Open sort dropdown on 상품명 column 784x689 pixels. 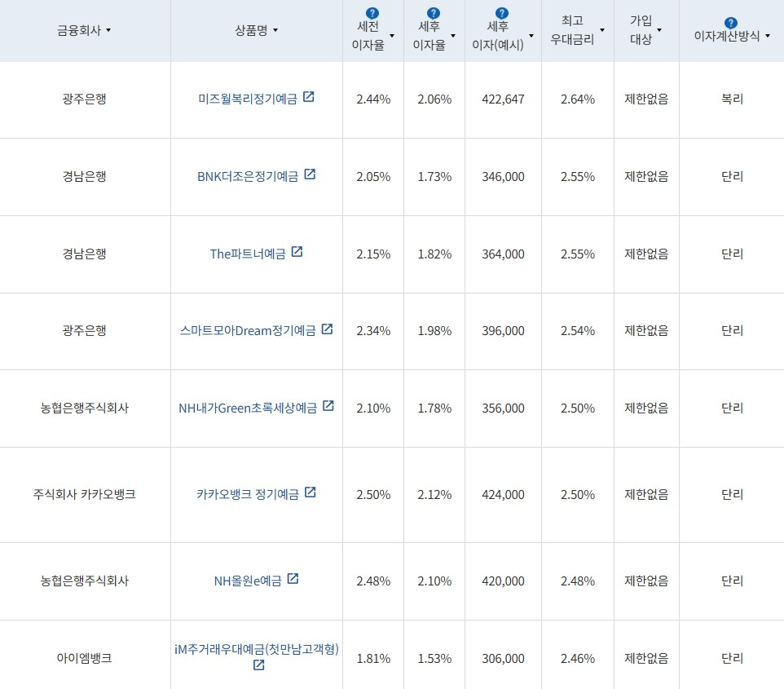point(275,30)
